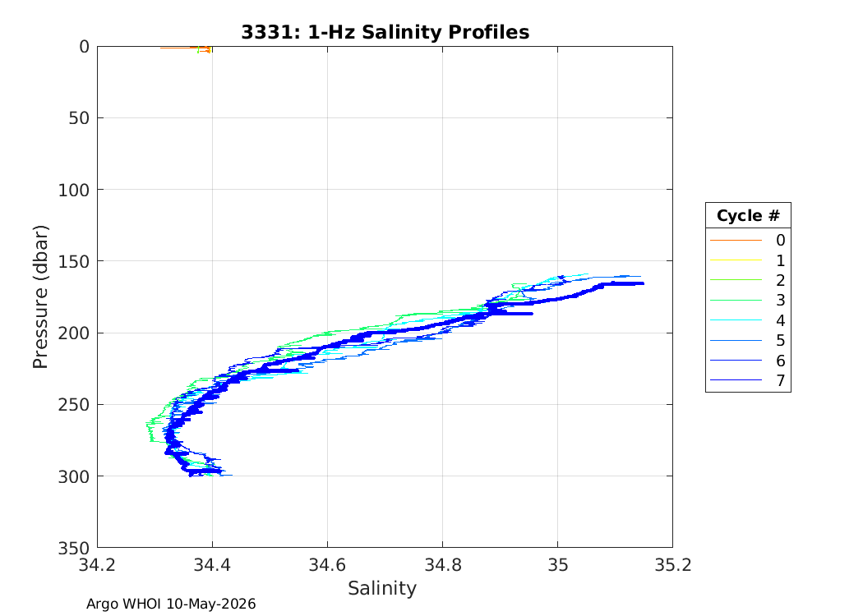Image resolution: width=863 pixels, height=616 pixels.
Task: Click the yellow Cycle 1 legend line
Action: pos(736,260)
